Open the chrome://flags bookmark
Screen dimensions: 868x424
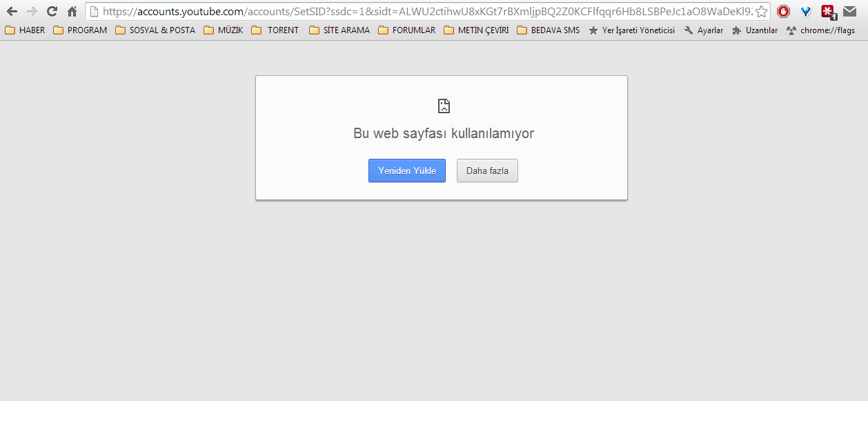(x=820, y=30)
